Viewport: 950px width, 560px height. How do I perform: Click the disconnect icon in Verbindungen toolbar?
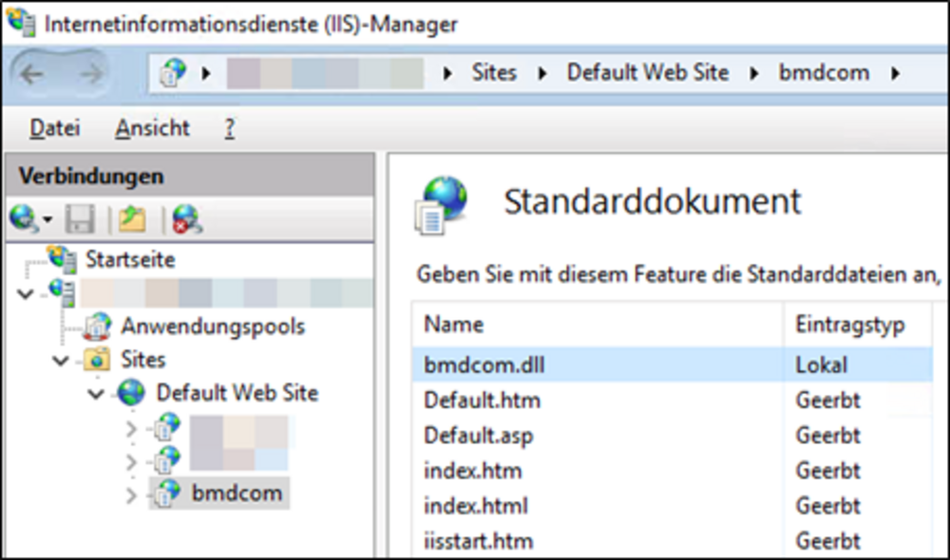186,220
